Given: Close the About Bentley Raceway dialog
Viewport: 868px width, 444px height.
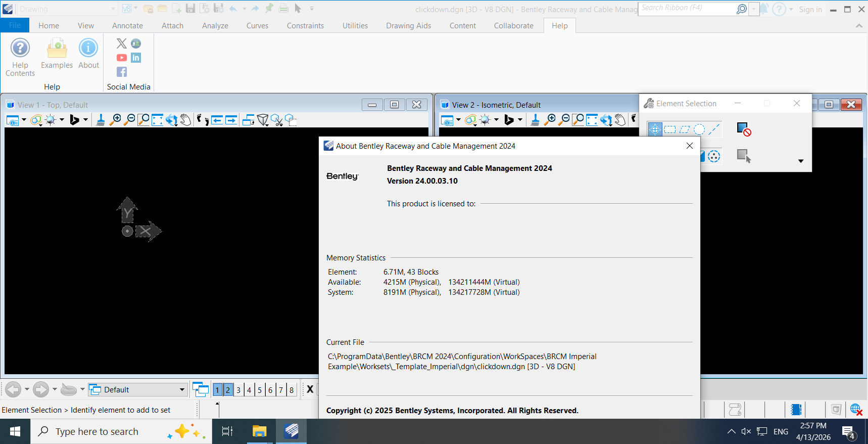Looking at the screenshot, I should (x=690, y=146).
